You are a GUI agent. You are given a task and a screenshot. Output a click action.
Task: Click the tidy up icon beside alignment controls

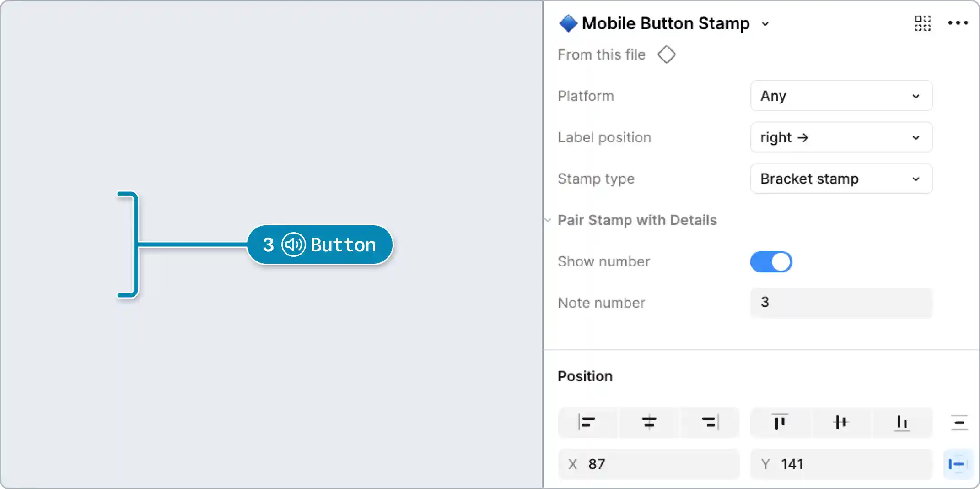coord(959,423)
